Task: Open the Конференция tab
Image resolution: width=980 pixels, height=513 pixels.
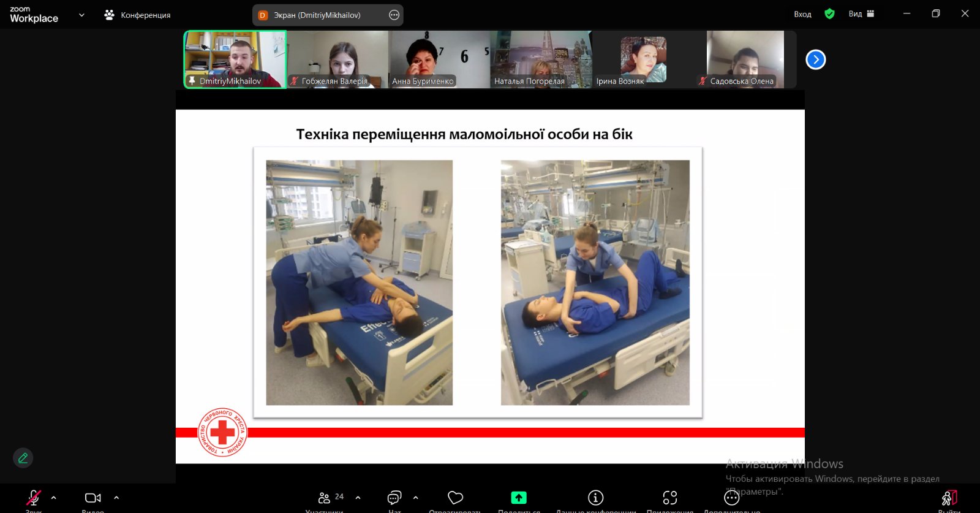Action: [138, 15]
